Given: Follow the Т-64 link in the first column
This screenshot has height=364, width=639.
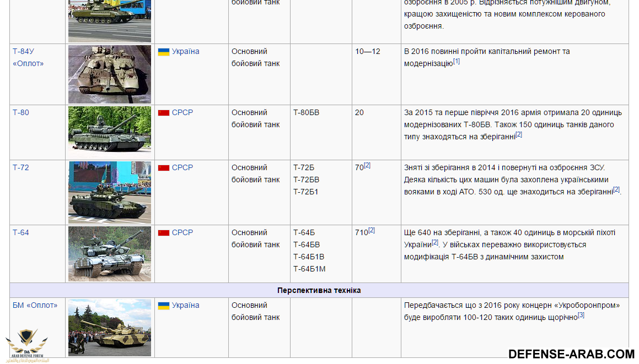Looking at the screenshot, I should click(x=21, y=232).
